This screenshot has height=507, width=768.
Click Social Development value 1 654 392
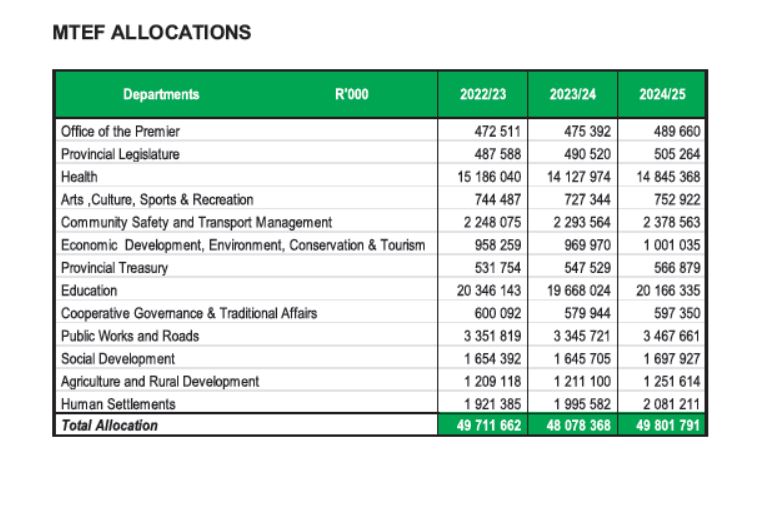pyautogui.click(x=492, y=359)
